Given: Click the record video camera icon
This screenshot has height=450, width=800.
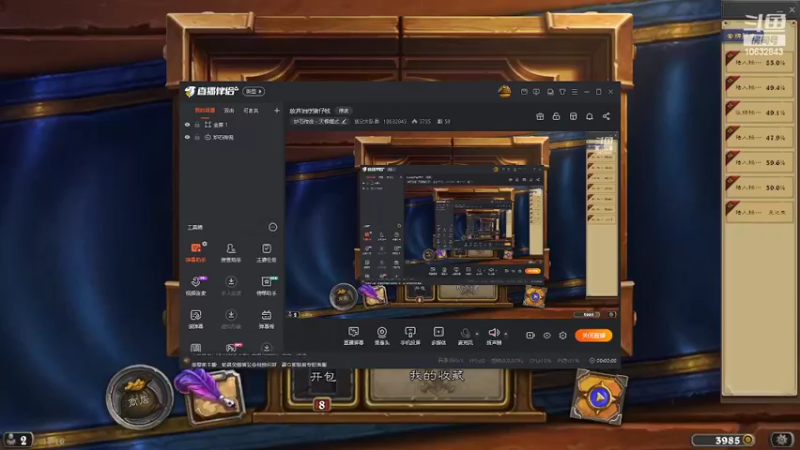Looking at the screenshot, I should (531, 335).
